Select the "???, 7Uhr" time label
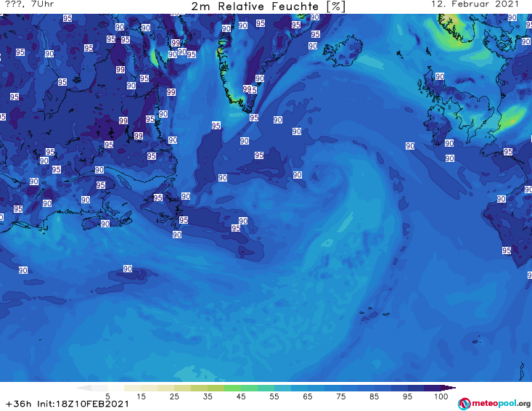Image resolution: width=532 pixels, height=411 pixels. [x=30, y=4]
